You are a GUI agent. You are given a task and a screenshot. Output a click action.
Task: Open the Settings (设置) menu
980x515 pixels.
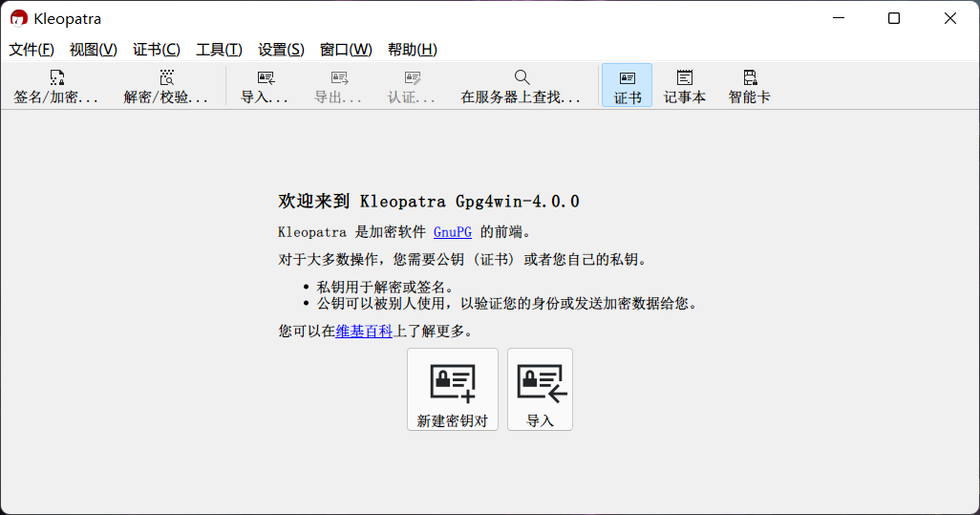(x=281, y=50)
